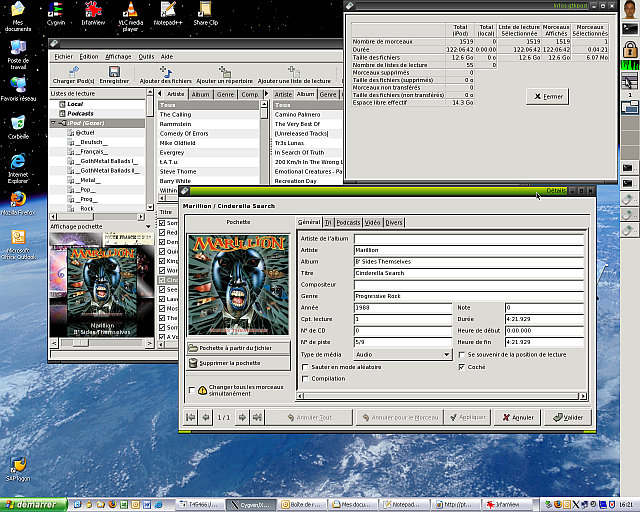Toggle the Compilation checkbox

[305, 379]
